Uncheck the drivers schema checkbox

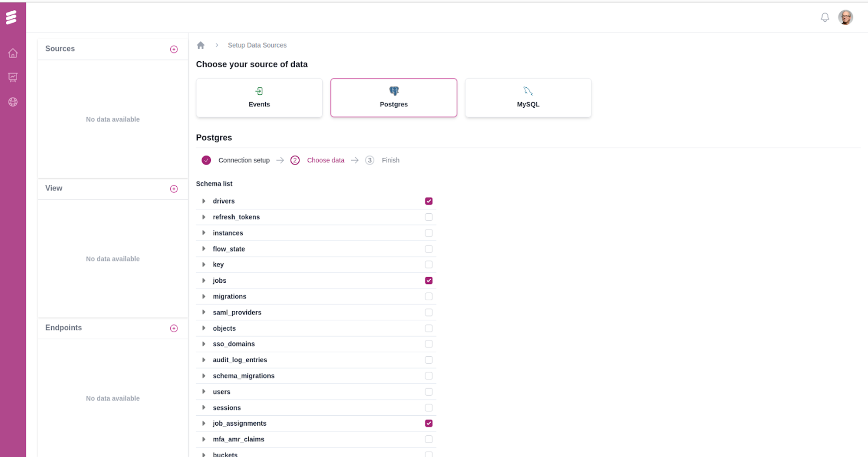pos(429,201)
